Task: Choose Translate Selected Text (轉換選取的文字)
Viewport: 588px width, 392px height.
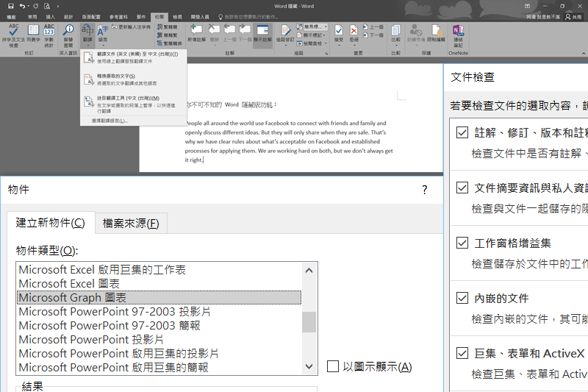Action: tap(134, 79)
